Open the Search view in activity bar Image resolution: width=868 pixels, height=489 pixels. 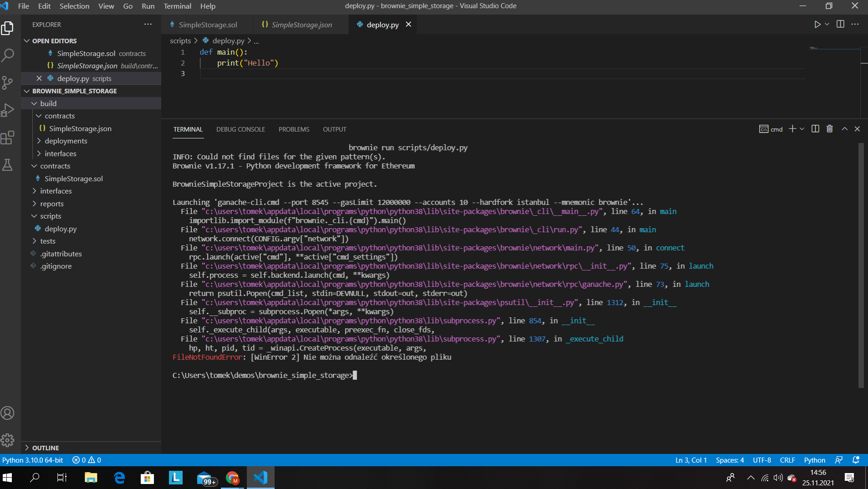[8, 56]
